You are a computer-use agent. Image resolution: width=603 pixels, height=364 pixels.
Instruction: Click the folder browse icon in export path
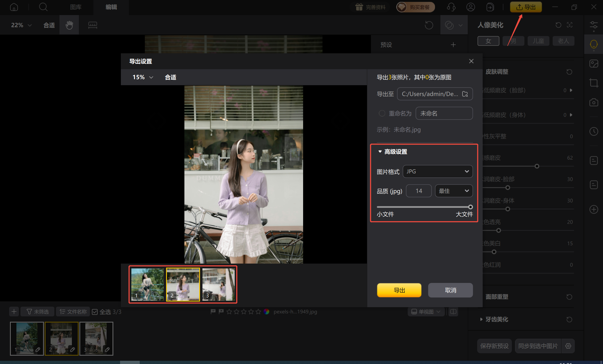tap(465, 94)
